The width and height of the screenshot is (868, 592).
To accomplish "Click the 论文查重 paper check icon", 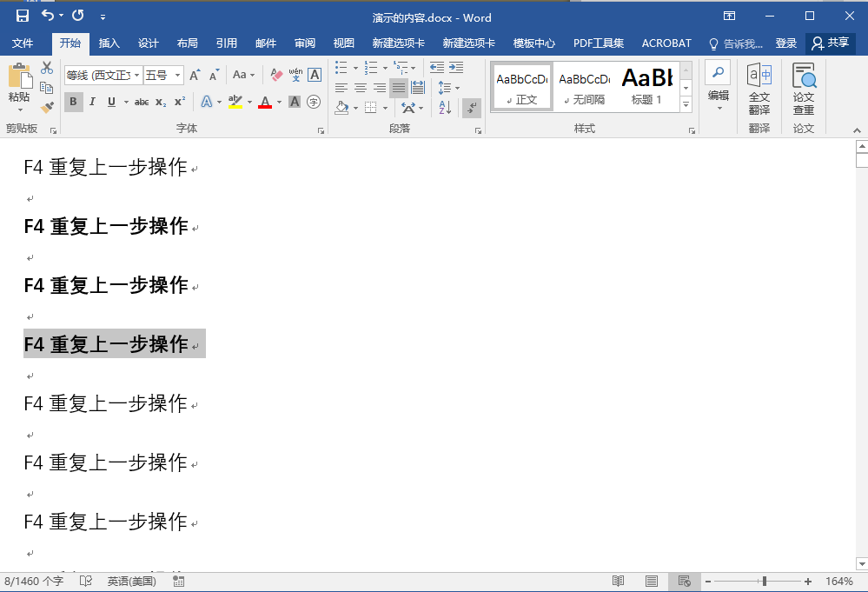I will tap(804, 89).
